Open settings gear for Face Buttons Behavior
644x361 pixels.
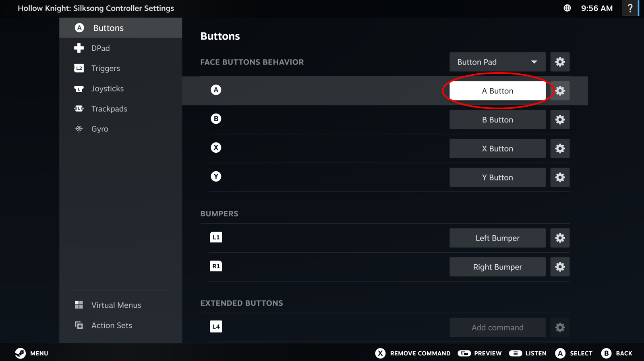point(560,62)
